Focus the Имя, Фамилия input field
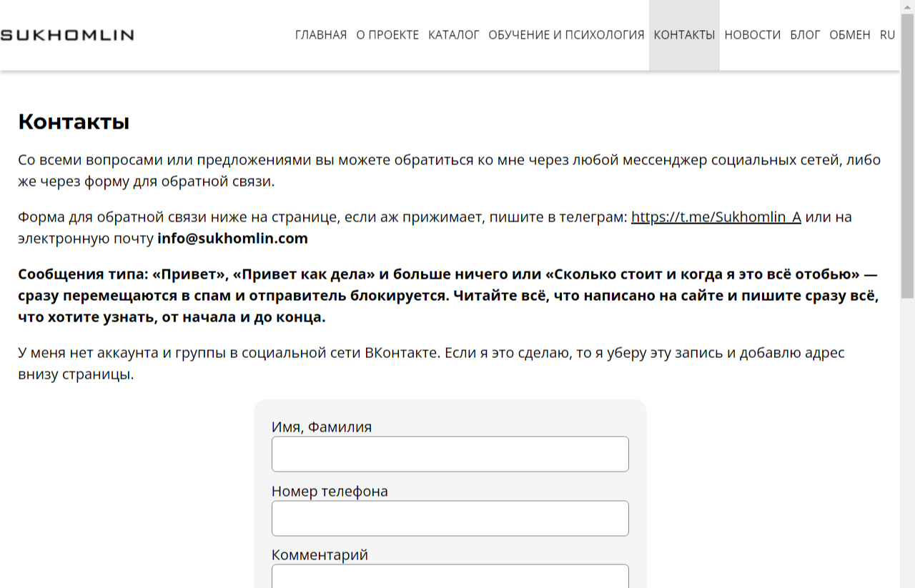915x588 pixels. point(450,454)
